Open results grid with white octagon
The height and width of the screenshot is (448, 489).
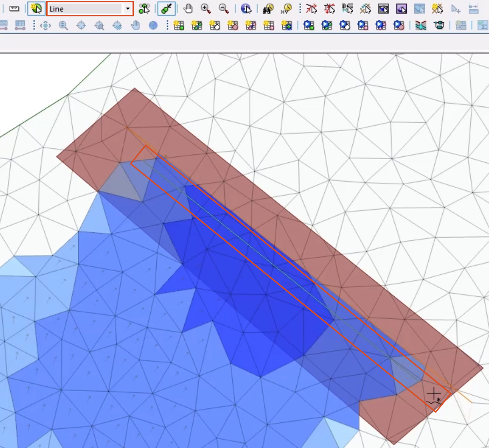[345, 25]
